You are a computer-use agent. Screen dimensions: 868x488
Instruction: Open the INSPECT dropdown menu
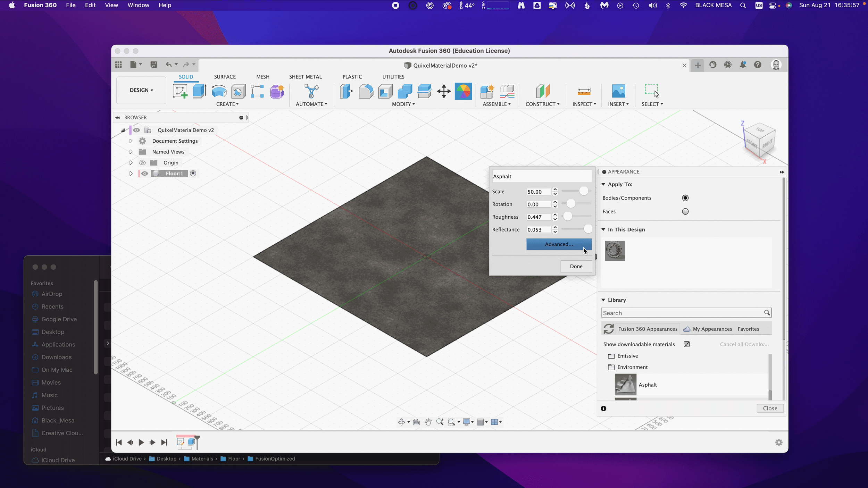coord(584,104)
